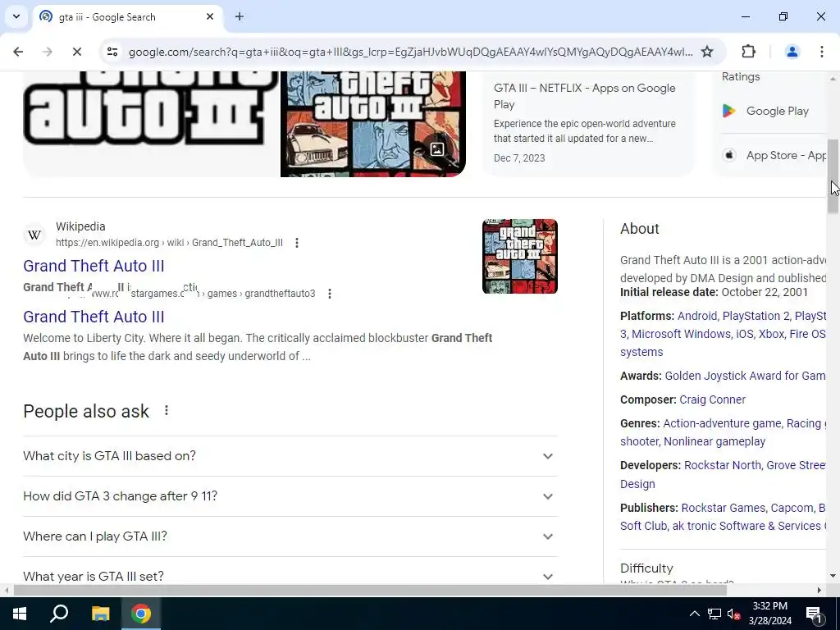Open the Capcom publisher link

[792, 508]
